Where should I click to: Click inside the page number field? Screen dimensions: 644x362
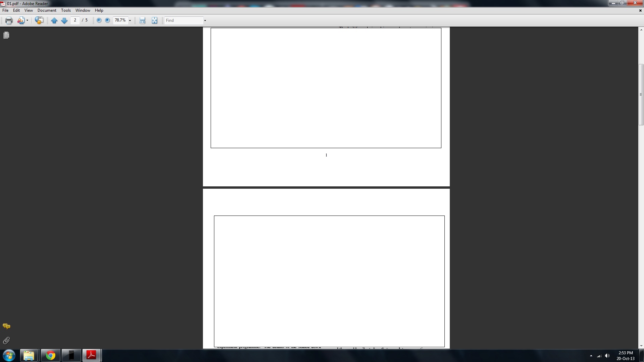75,20
